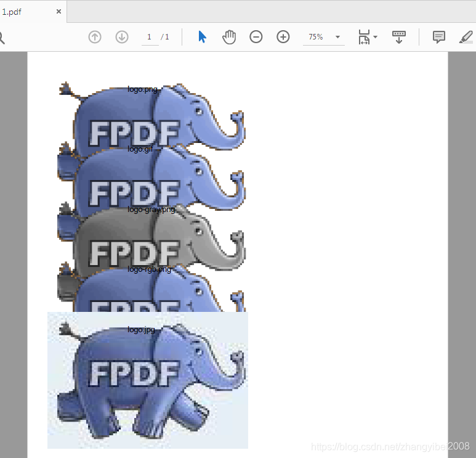
Task: Open the search magnifier tool
Action: tap(1, 38)
